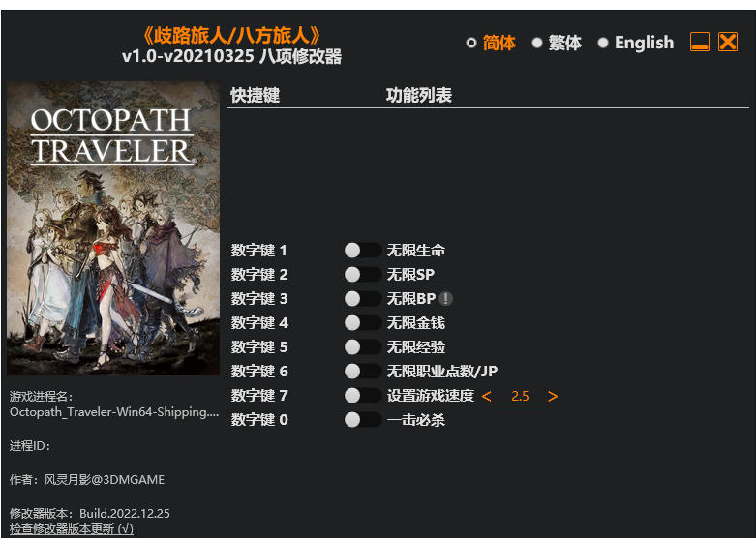Click the 数字键 4 hotkey label

259,322
